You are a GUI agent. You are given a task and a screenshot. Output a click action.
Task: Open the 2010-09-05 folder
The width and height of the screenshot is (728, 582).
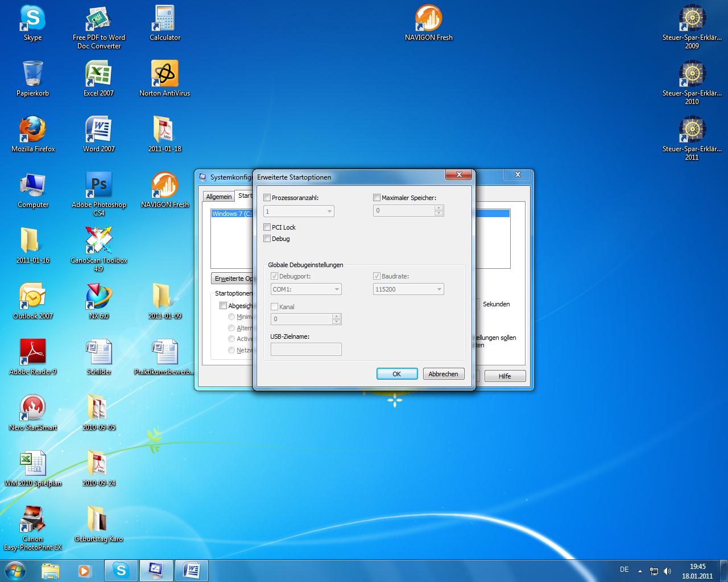[x=99, y=413]
